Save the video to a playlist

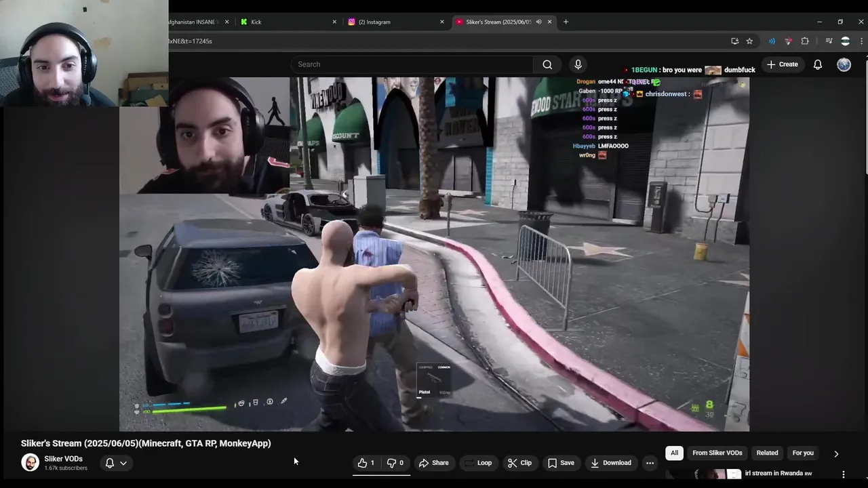[561, 463]
